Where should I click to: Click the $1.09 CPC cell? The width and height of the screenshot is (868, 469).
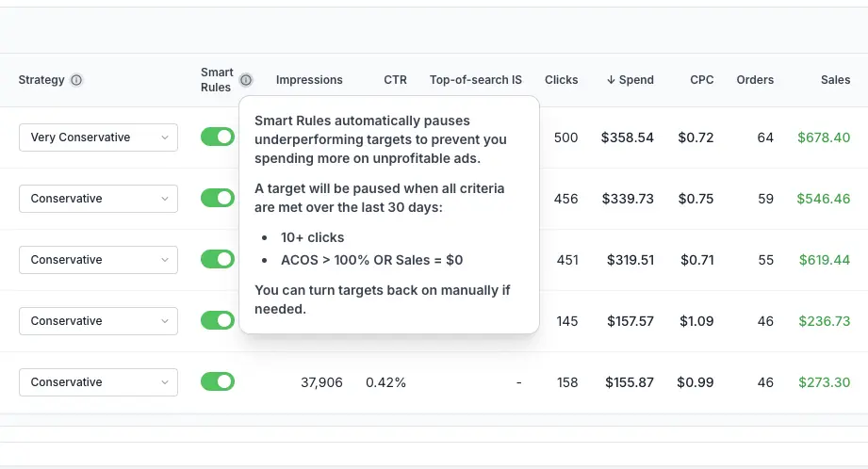pyautogui.click(x=696, y=321)
